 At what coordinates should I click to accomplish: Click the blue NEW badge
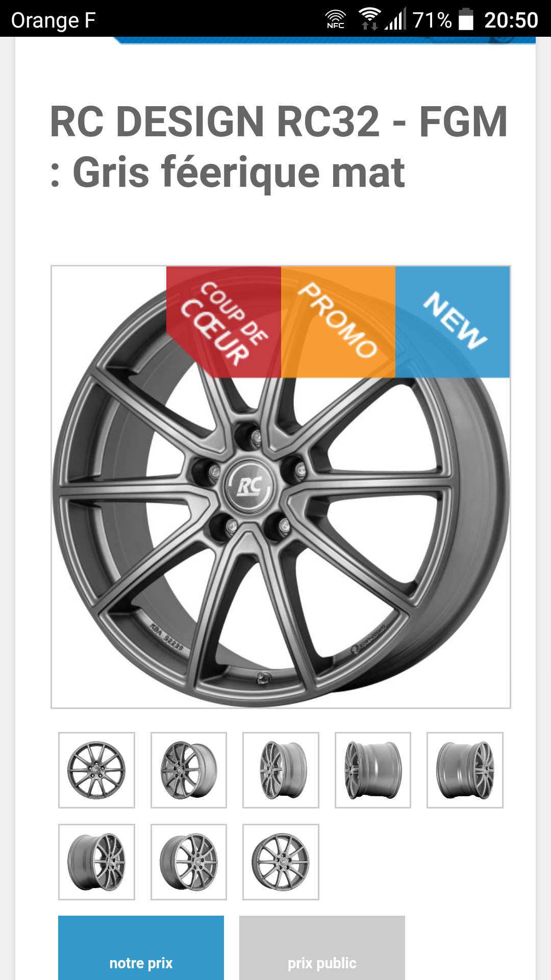(x=453, y=322)
